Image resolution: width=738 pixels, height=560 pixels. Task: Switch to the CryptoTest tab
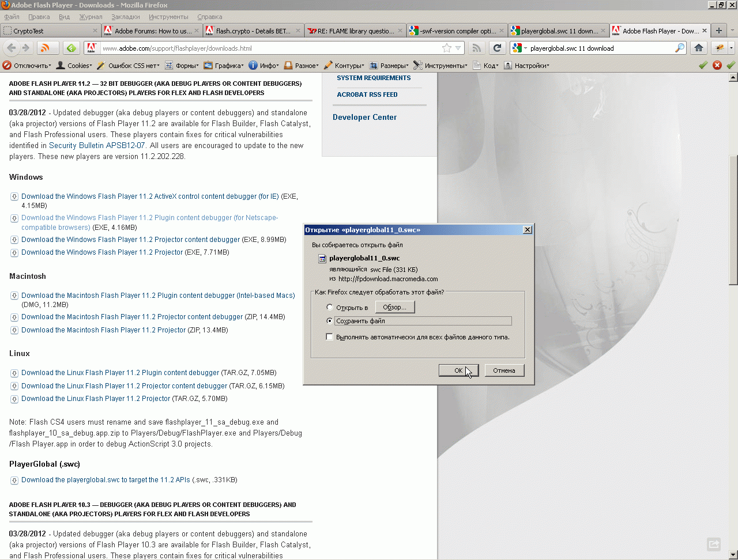[x=51, y=31]
